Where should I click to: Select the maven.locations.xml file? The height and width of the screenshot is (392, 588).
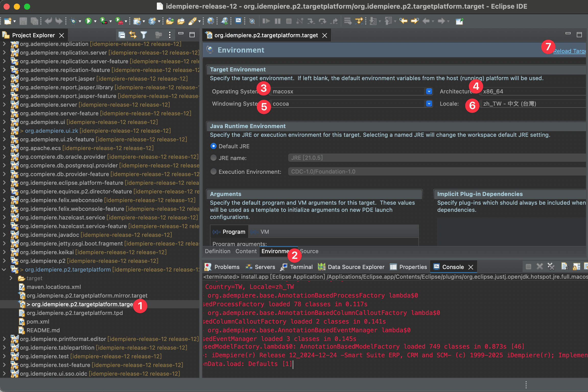tap(54, 287)
